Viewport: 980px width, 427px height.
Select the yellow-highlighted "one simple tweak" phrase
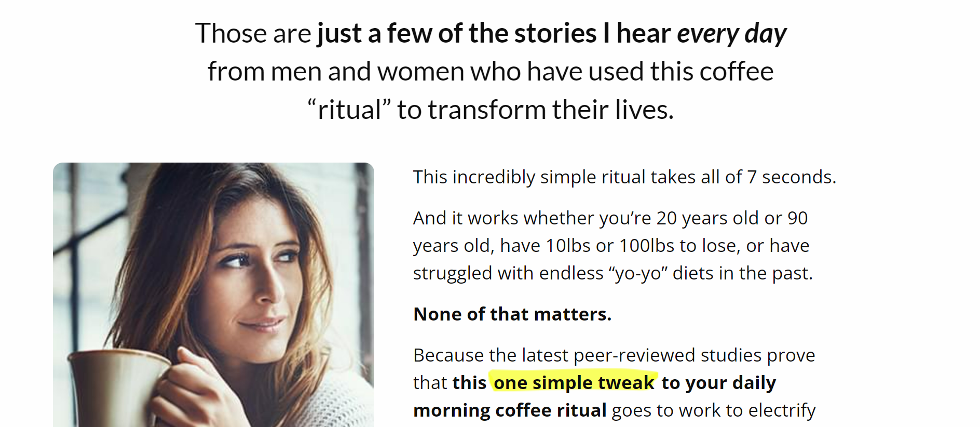click(x=574, y=383)
